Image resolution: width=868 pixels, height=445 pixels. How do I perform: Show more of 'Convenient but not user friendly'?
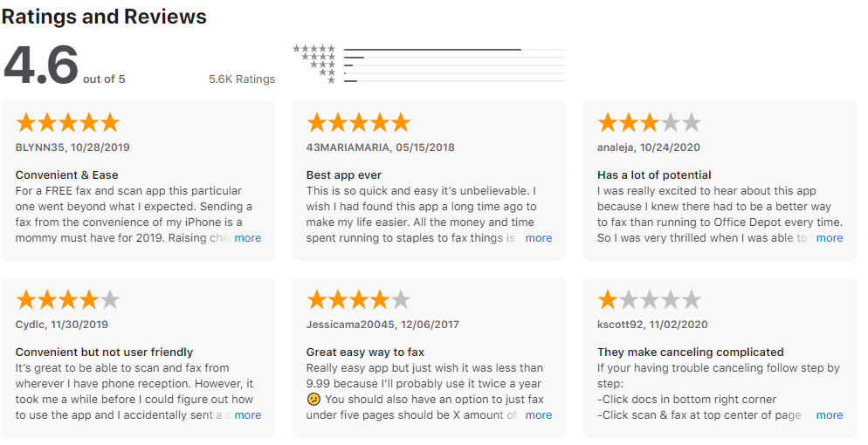pos(247,415)
